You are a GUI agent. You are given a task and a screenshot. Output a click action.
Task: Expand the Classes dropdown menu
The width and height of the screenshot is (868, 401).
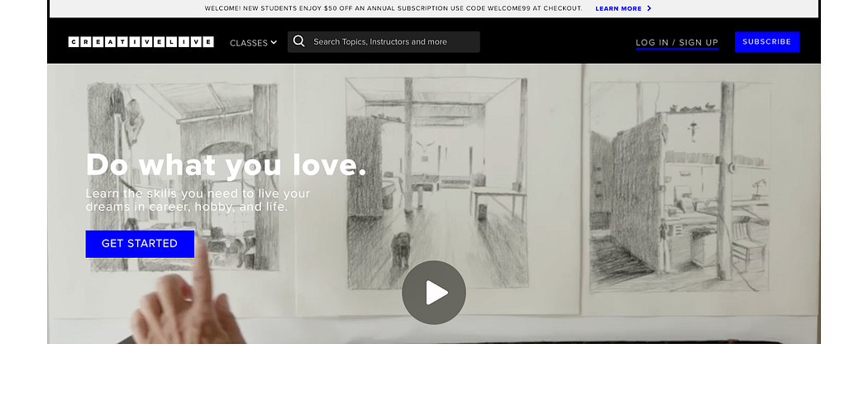click(253, 43)
